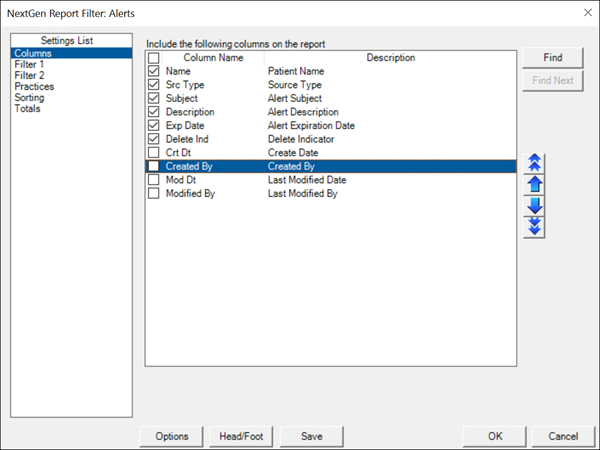Select the Delete Ind column name text
The width and height of the screenshot is (600, 450).
coord(187,139)
